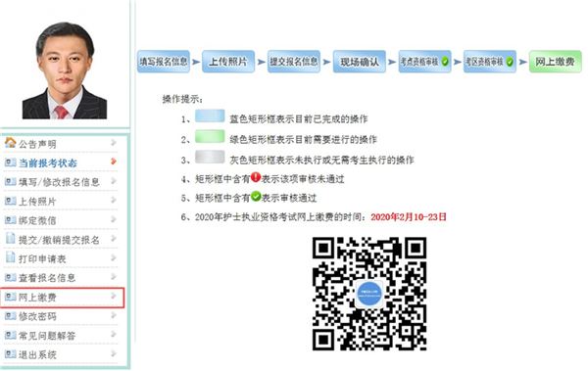Click the arrow at right of 上传照片 row
The image size is (588, 371).
pos(114,200)
